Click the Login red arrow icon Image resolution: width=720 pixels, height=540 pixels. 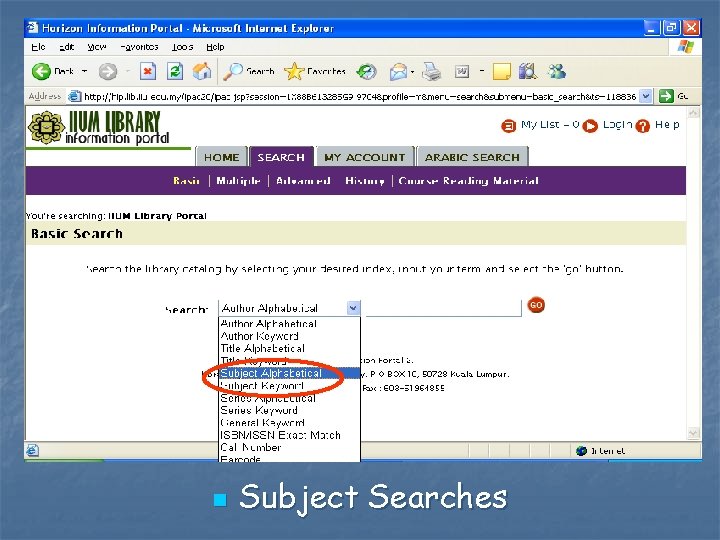(x=590, y=125)
